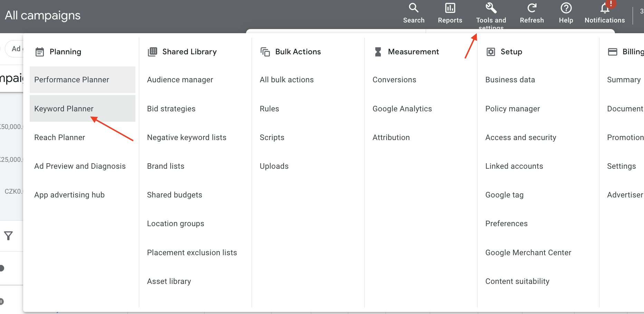Open Preferences under Setup
644x314 pixels.
pos(506,224)
